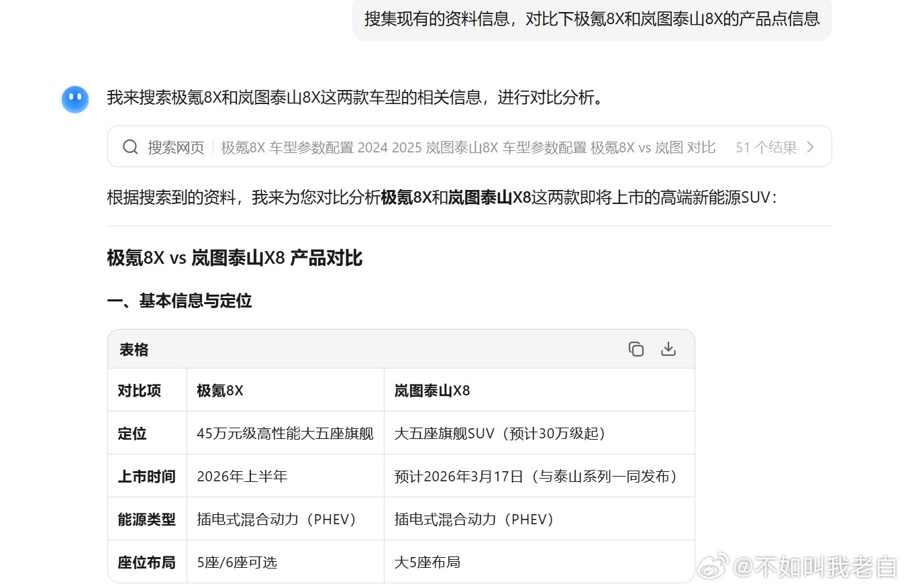Download the table using the download icon
906x588 pixels.
coord(668,349)
